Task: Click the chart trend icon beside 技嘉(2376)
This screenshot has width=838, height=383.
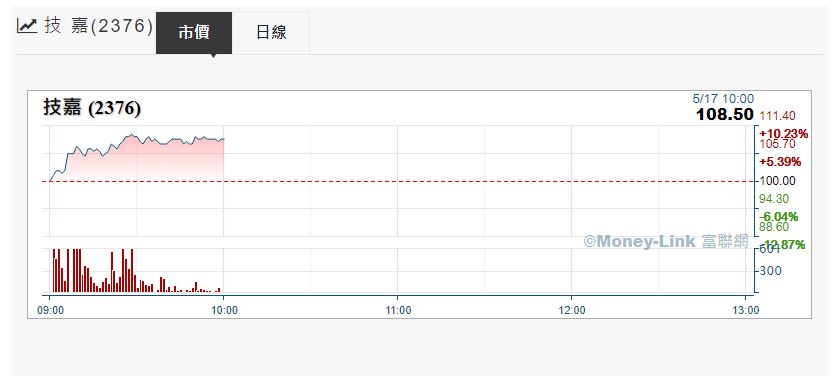Action: 27,26
